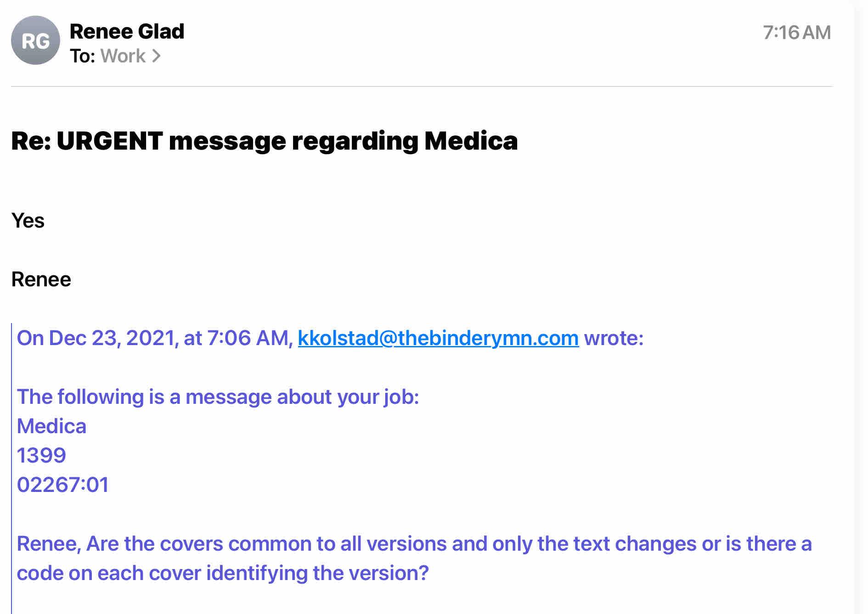Open sender details for Renee Glad
Image resolution: width=868 pixels, height=614 pixels.
tap(127, 31)
